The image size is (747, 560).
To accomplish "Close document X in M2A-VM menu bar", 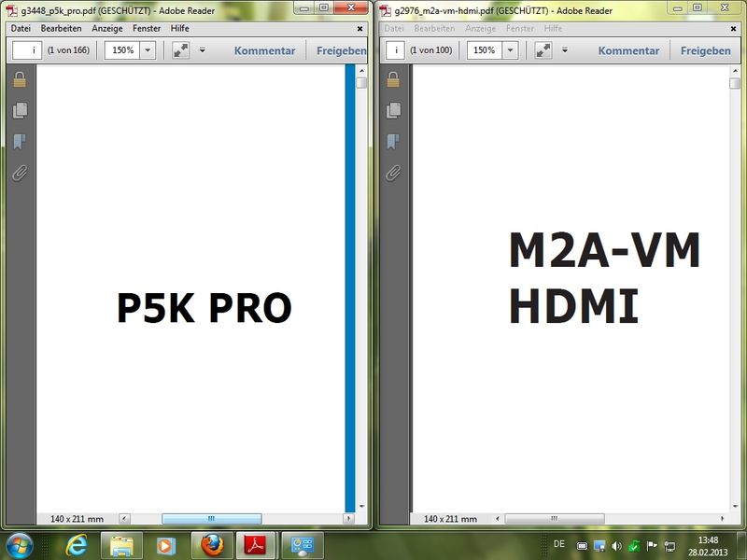I will coord(733,29).
